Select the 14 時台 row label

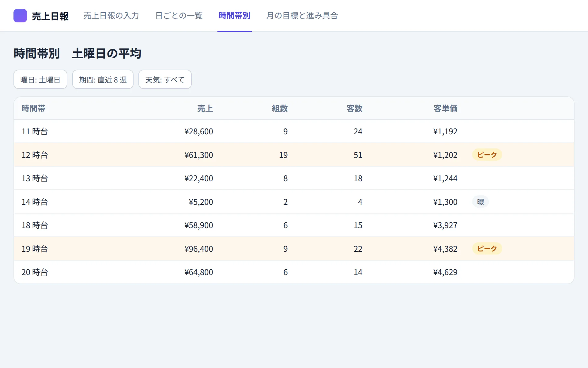point(35,202)
